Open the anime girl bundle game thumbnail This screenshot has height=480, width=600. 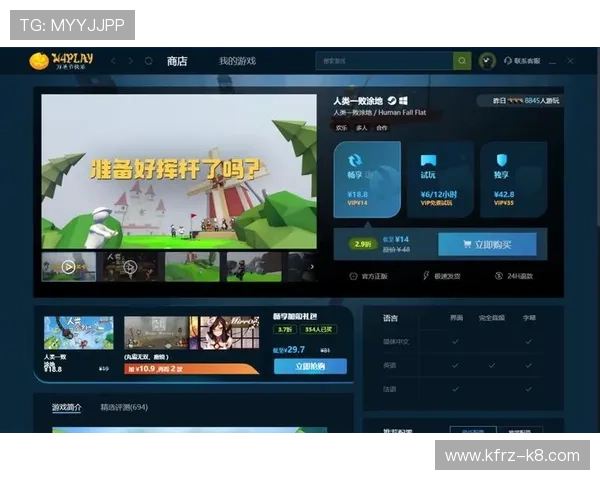(229, 333)
